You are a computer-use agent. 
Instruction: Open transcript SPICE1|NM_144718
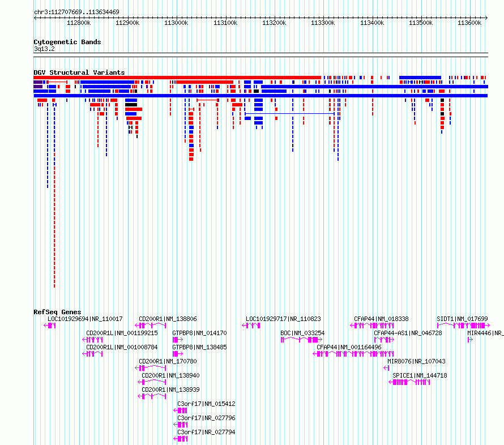[x=420, y=375]
